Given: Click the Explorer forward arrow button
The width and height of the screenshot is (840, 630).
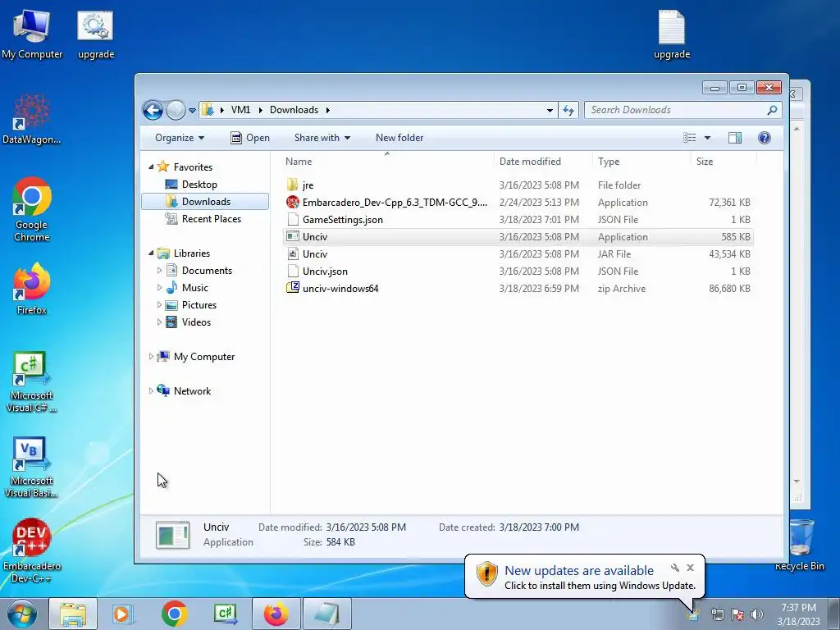Looking at the screenshot, I should tap(176, 111).
